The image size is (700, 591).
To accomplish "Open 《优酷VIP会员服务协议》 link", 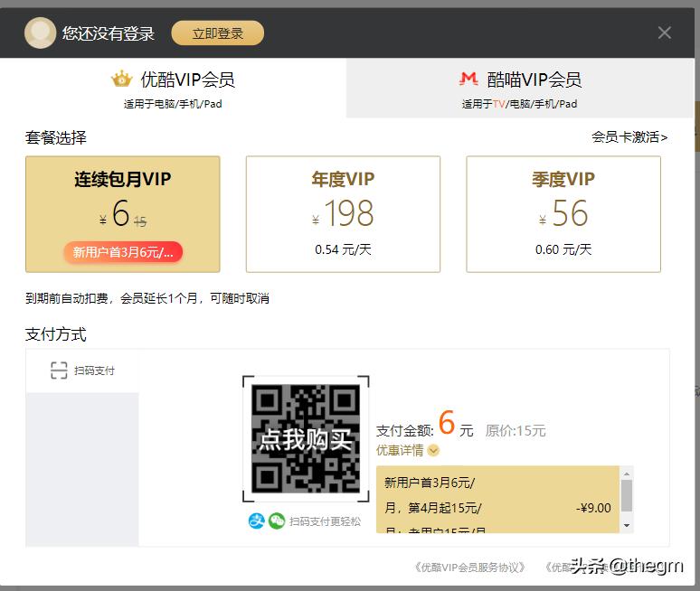I will click(x=469, y=568).
